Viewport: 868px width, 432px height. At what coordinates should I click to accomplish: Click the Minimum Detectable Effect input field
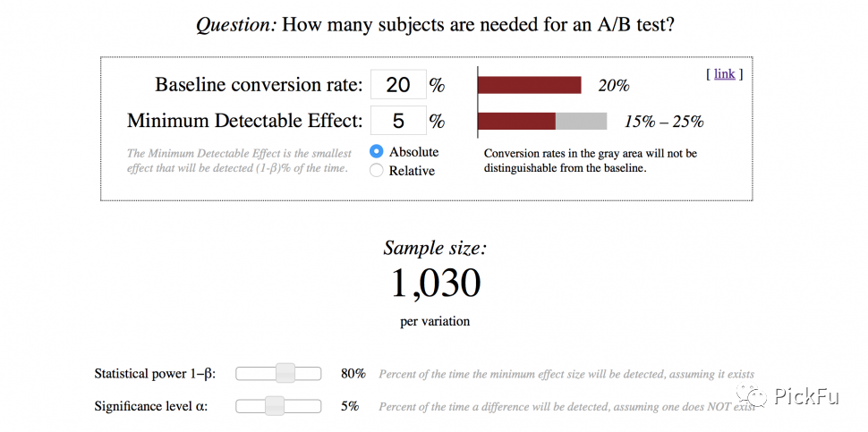tap(397, 121)
